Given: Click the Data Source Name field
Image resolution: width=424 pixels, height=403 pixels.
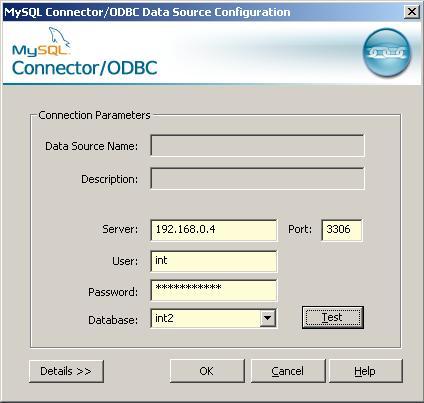Looking at the screenshot, I should [257, 145].
